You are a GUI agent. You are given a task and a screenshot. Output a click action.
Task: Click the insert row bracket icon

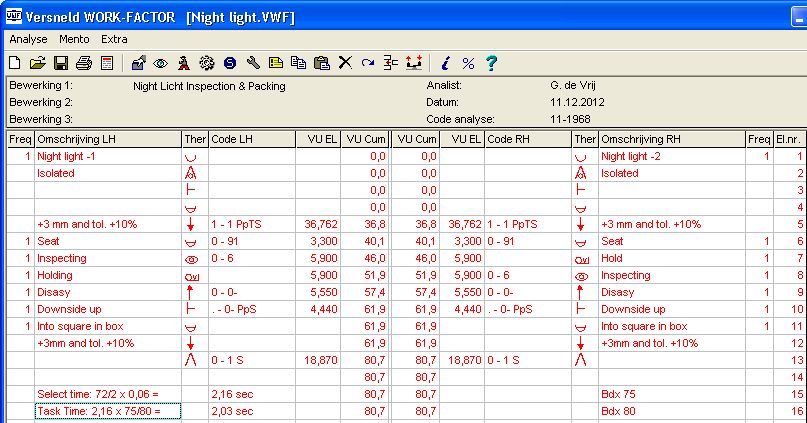(391, 63)
